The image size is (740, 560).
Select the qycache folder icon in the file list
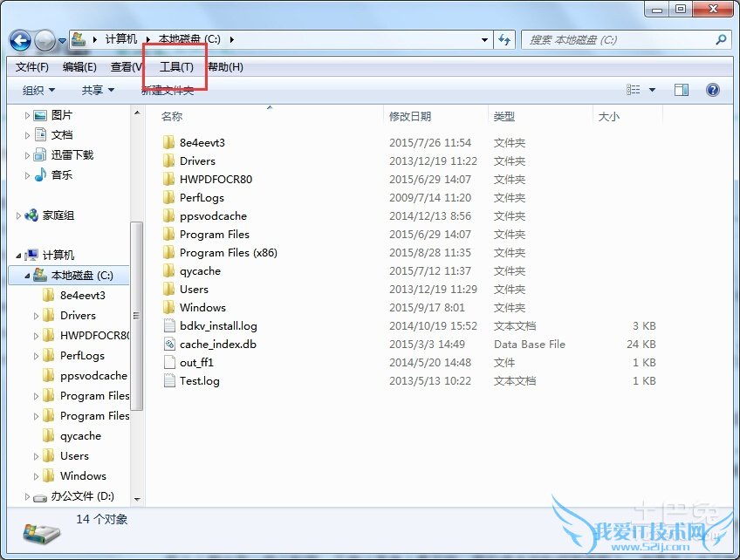point(168,270)
